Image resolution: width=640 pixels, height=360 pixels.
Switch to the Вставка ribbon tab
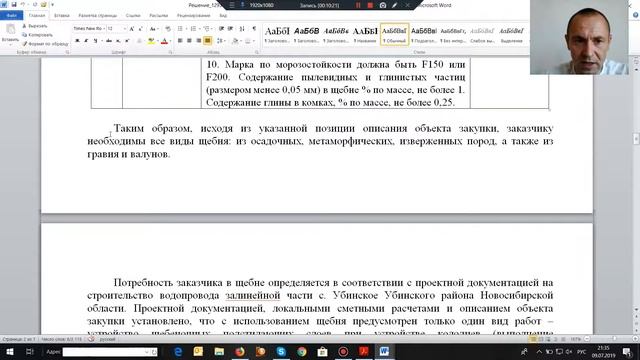(x=62, y=16)
